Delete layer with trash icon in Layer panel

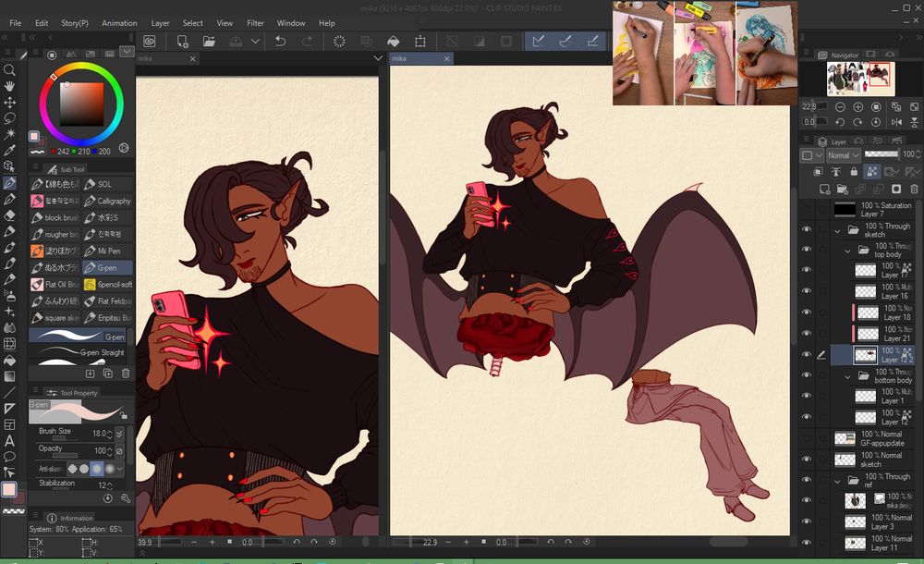[x=914, y=189]
